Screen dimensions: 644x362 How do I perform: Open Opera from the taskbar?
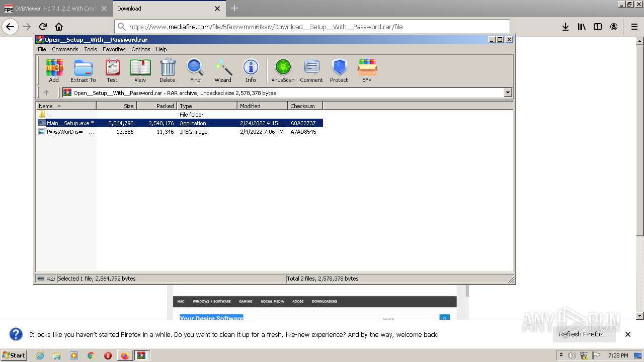[x=108, y=355]
